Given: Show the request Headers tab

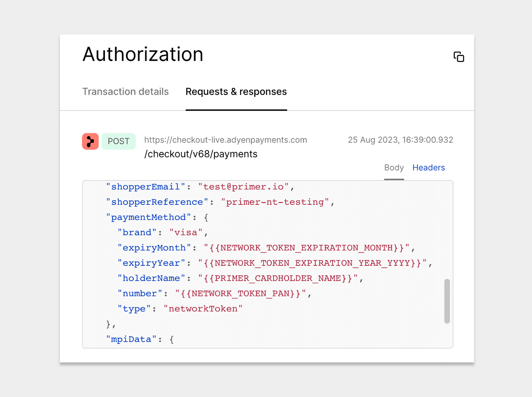Looking at the screenshot, I should pos(429,168).
